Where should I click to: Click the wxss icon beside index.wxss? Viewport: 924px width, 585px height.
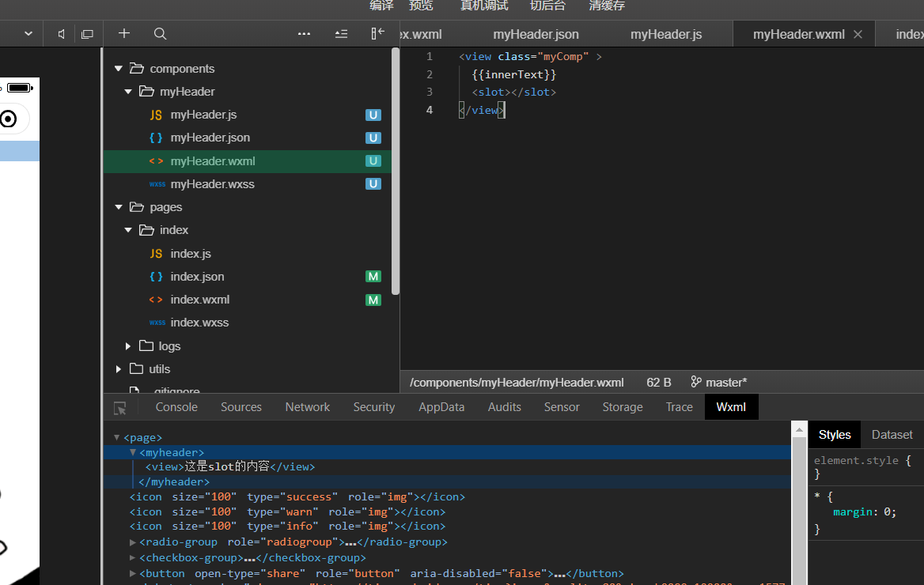pos(157,323)
